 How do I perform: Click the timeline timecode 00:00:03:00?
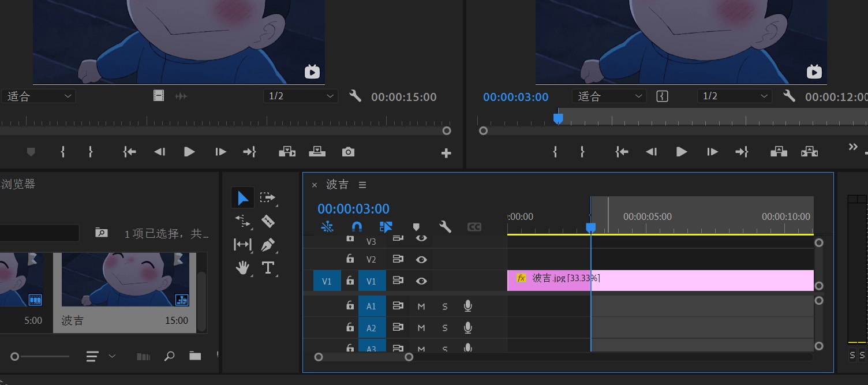pyautogui.click(x=353, y=209)
